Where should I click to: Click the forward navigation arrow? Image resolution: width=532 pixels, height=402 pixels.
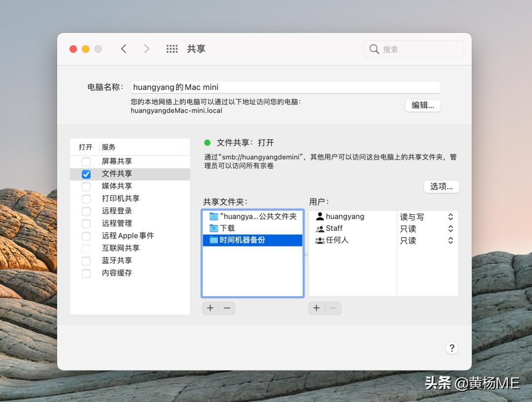[x=146, y=49]
